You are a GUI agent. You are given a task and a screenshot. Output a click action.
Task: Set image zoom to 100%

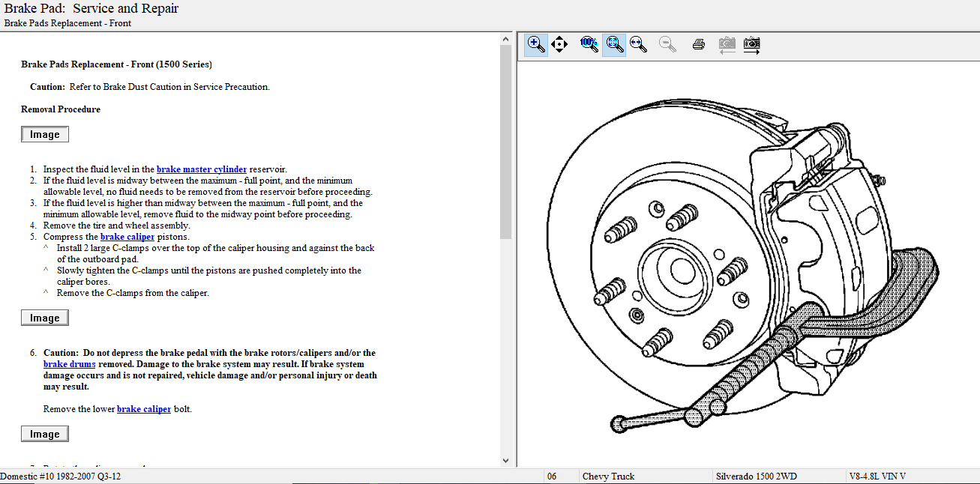point(589,44)
